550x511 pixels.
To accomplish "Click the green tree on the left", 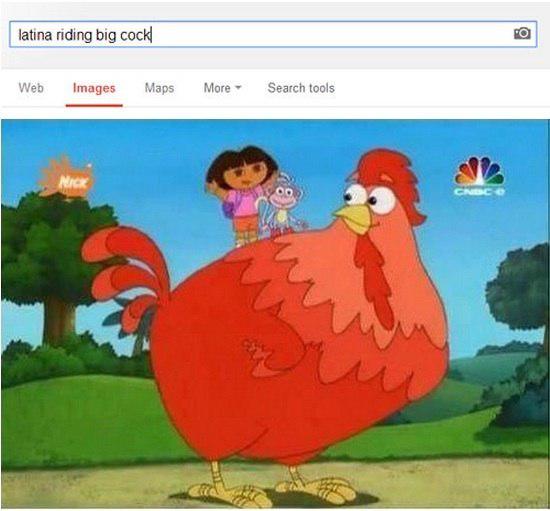I will tap(53, 270).
